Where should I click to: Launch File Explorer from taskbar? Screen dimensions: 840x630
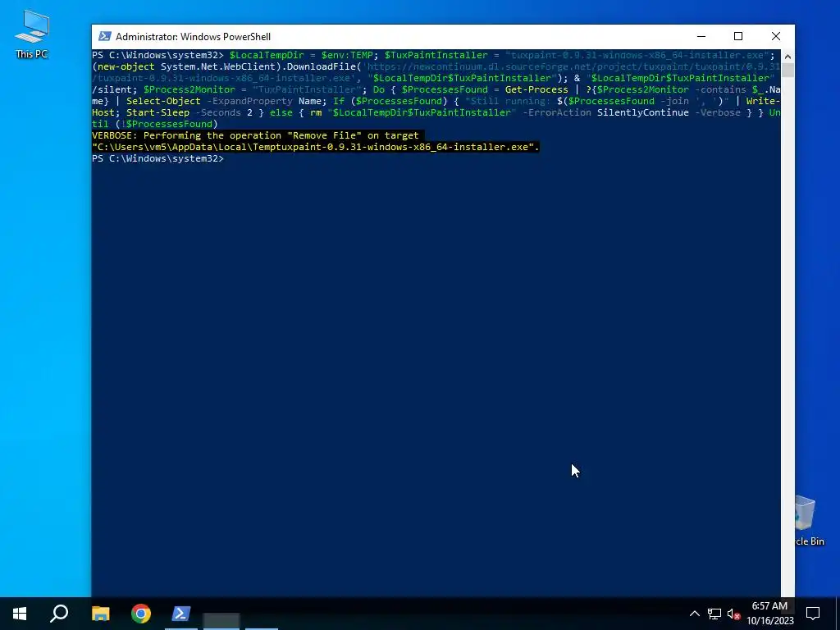(100, 614)
